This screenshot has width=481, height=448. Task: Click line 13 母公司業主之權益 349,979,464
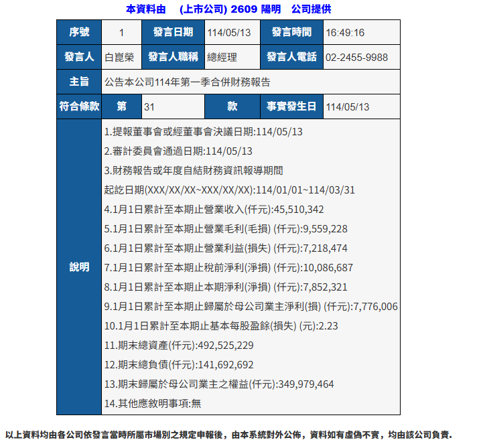pyautogui.click(x=219, y=384)
